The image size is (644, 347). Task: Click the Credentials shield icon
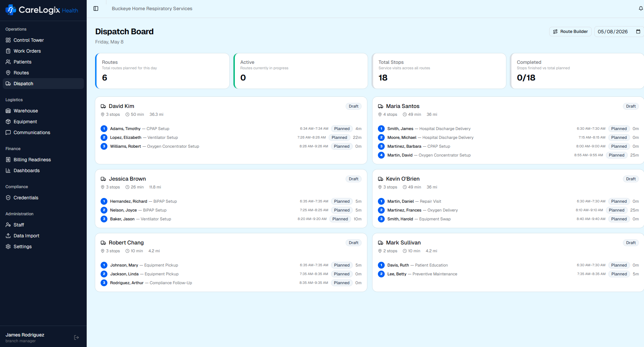(x=8, y=198)
